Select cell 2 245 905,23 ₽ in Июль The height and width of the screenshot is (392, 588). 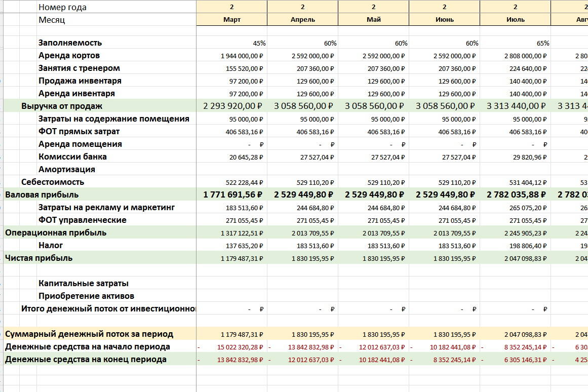pyautogui.click(x=515, y=233)
